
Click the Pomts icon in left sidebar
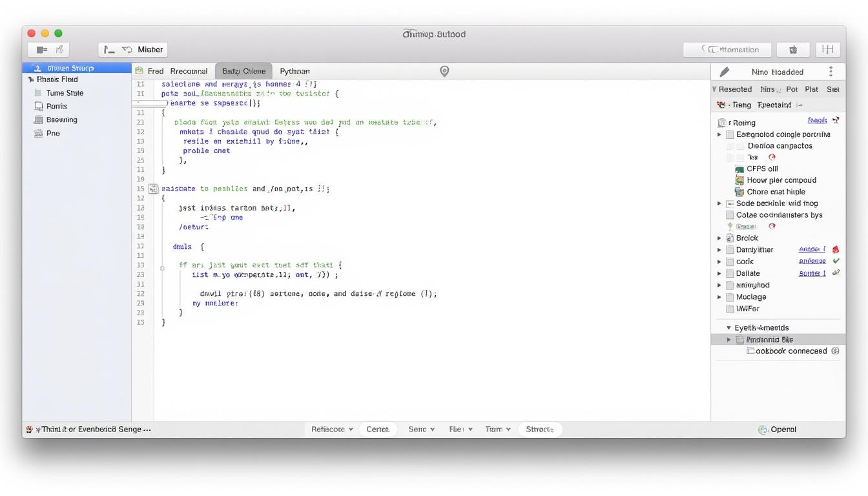(x=37, y=106)
